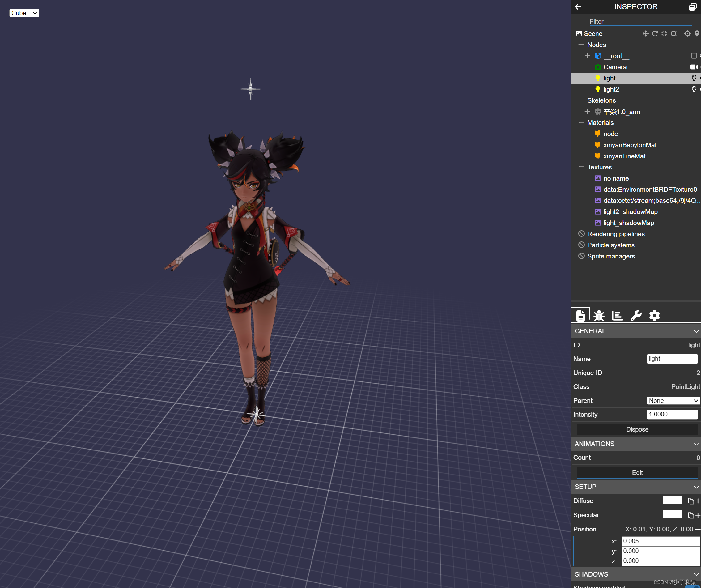Enable the scaling gizmo mode
The width and height of the screenshot is (701, 588).
click(x=664, y=33)
